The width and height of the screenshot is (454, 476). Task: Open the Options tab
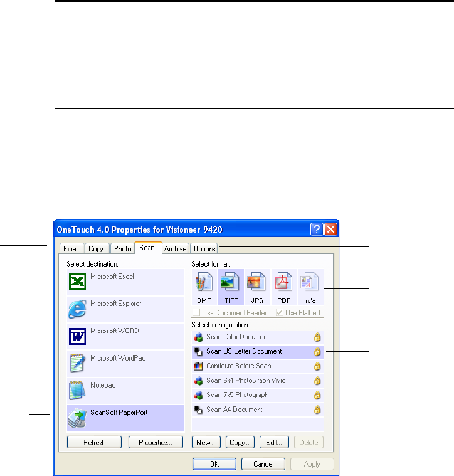204,248
